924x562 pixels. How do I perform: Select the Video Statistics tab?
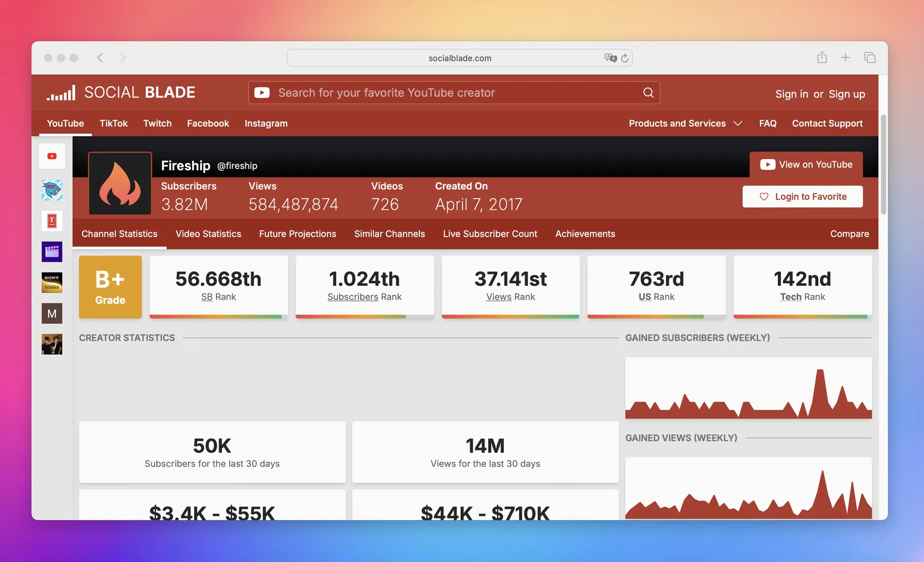(208, 234)
